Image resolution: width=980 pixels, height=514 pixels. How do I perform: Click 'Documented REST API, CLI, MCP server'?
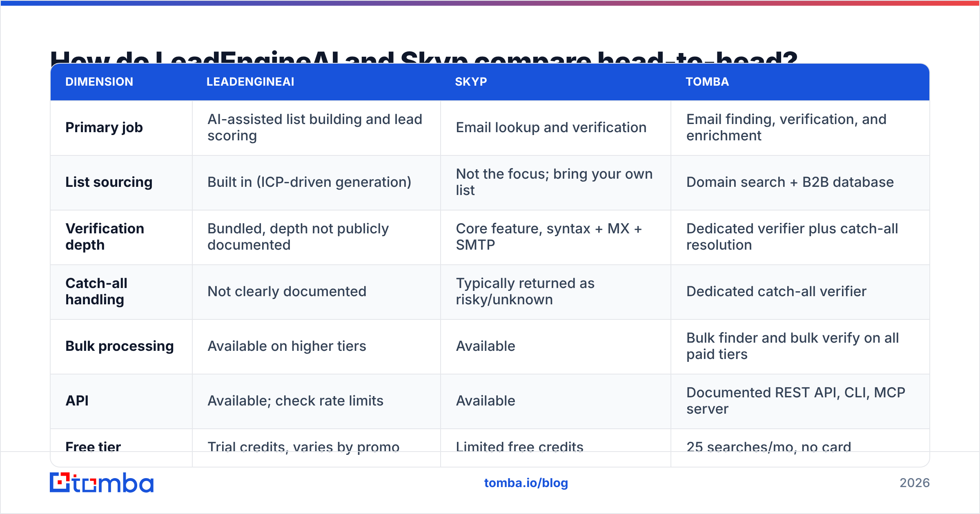point(796,401)
